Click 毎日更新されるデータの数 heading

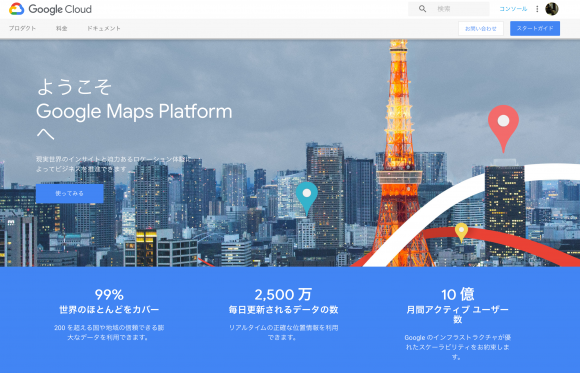coord(283,310)
